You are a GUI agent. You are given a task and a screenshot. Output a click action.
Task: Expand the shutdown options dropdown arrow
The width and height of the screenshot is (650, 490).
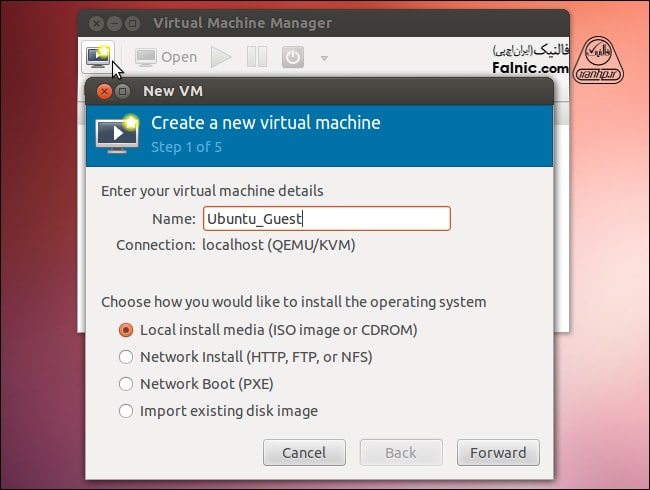tap(324, 58)
